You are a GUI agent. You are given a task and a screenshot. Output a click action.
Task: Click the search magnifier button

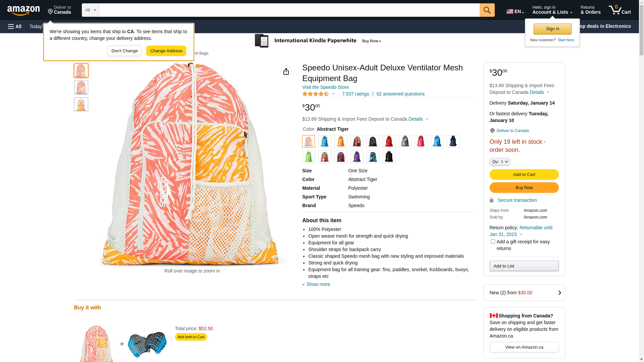click(x=487, y=10)
